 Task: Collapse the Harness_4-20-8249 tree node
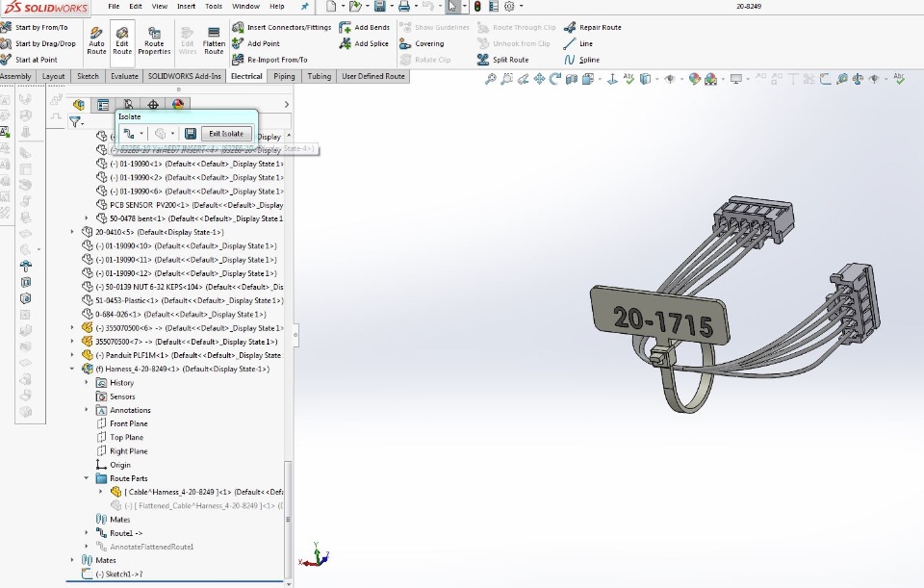72,369
